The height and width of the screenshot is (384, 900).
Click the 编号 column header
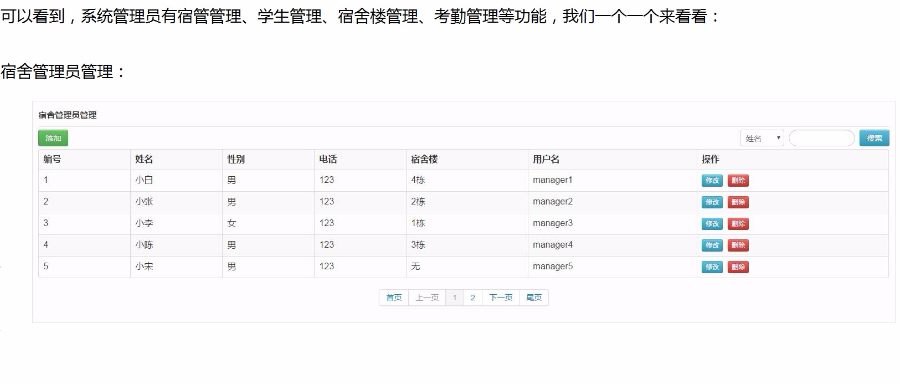[52, 159]
